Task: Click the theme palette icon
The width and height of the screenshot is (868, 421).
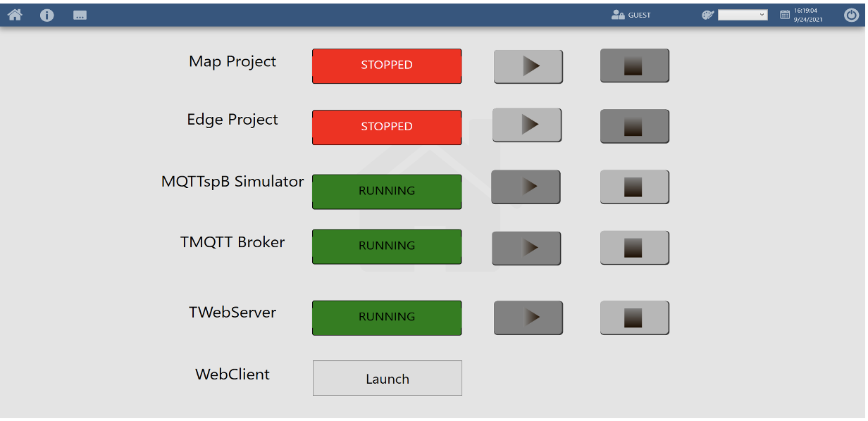Action: tap(708, 15)
